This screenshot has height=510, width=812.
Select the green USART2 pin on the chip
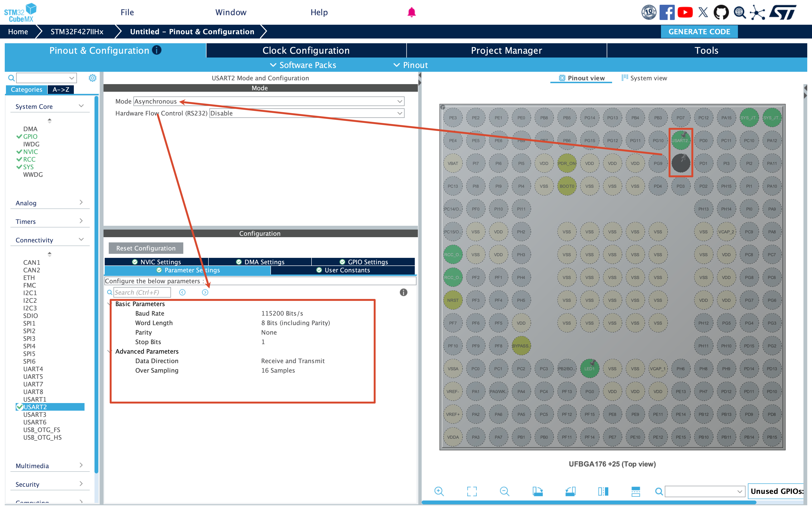pyautogui.click(x=681, y=141)
